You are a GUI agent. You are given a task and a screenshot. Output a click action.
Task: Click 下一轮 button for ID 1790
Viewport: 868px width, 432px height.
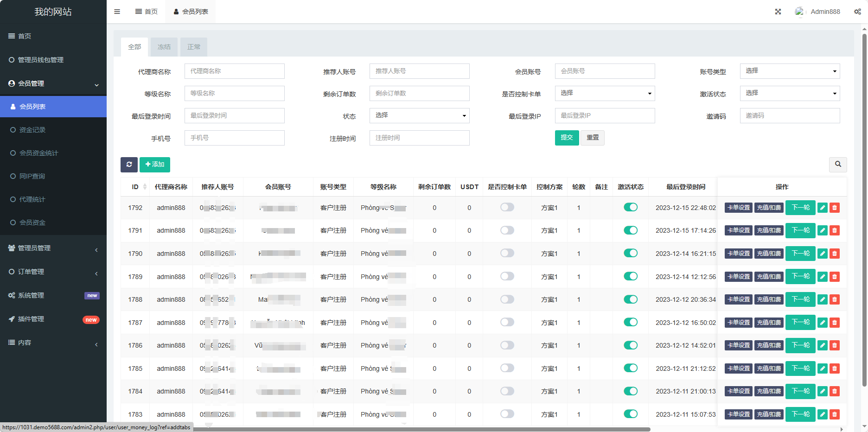(x=800, y=254)
